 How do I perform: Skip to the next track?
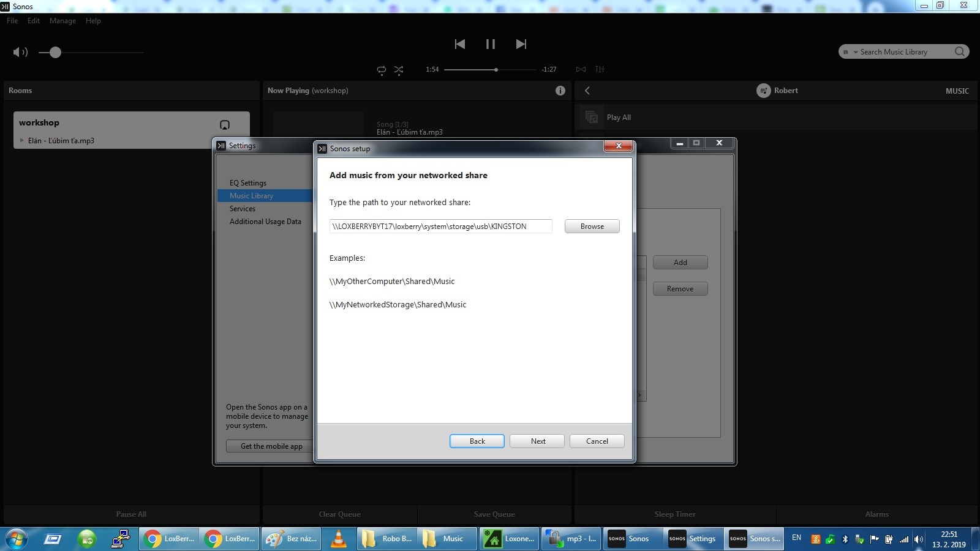click(521, 44)
